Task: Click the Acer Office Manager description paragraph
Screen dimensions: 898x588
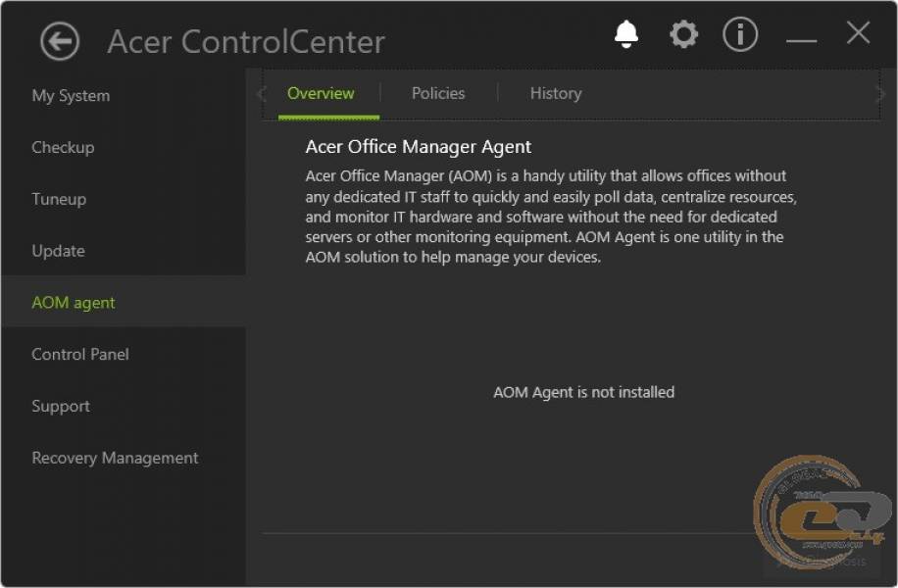Action: pos(551,217)
